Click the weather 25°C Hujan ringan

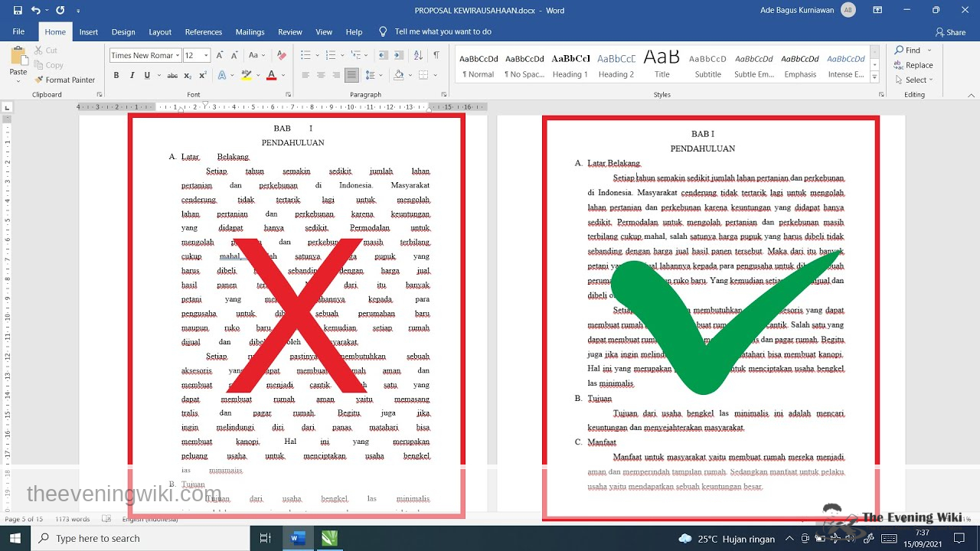coord(727,539)
